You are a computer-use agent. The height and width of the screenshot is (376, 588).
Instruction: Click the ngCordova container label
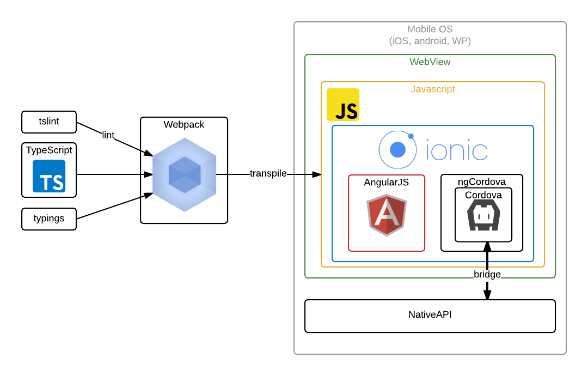(481, 181)
